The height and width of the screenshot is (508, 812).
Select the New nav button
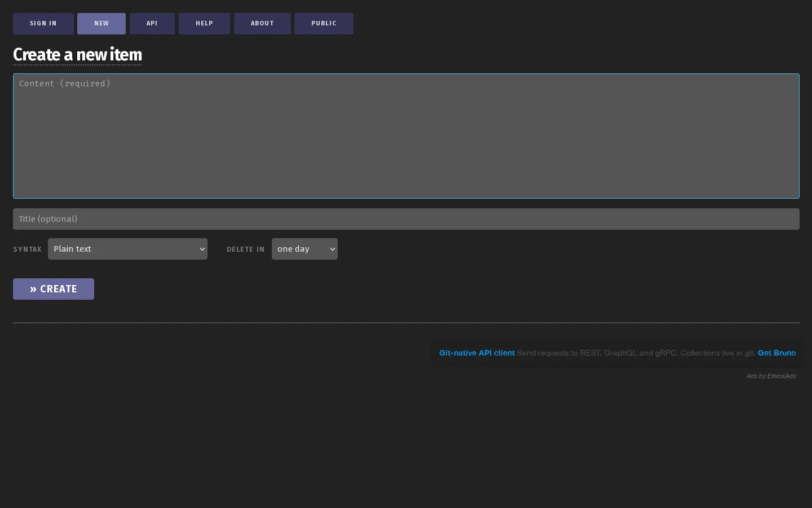101,24
